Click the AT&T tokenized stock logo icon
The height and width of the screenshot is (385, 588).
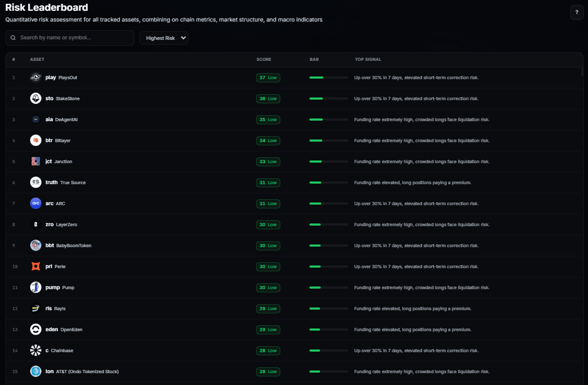point(36,372)
